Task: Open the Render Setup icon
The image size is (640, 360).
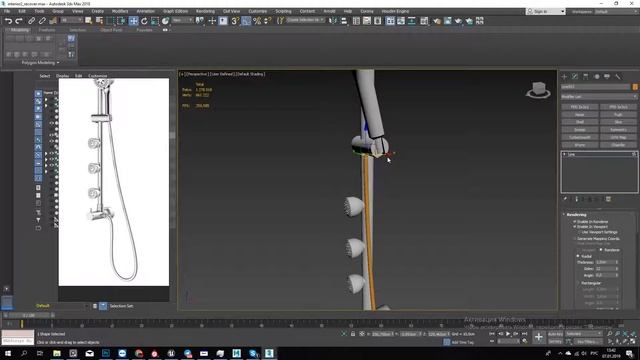Action: click(437, 21)
